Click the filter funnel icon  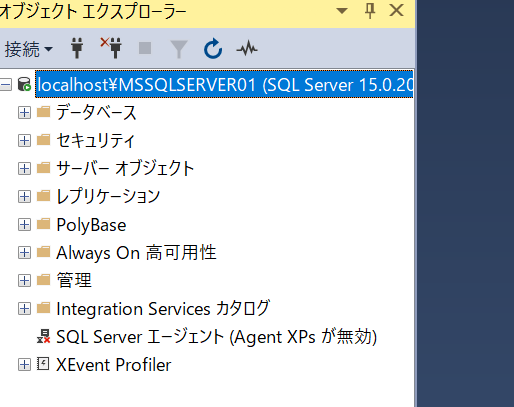179,49
